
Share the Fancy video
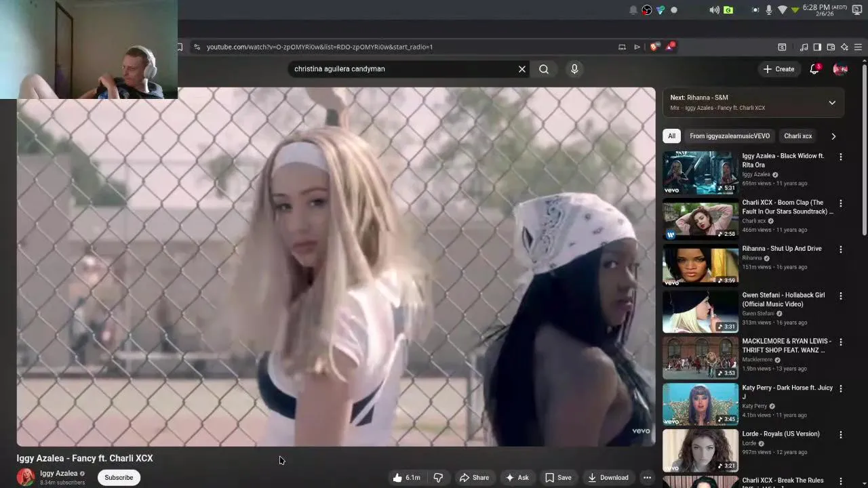click(474, 478)
